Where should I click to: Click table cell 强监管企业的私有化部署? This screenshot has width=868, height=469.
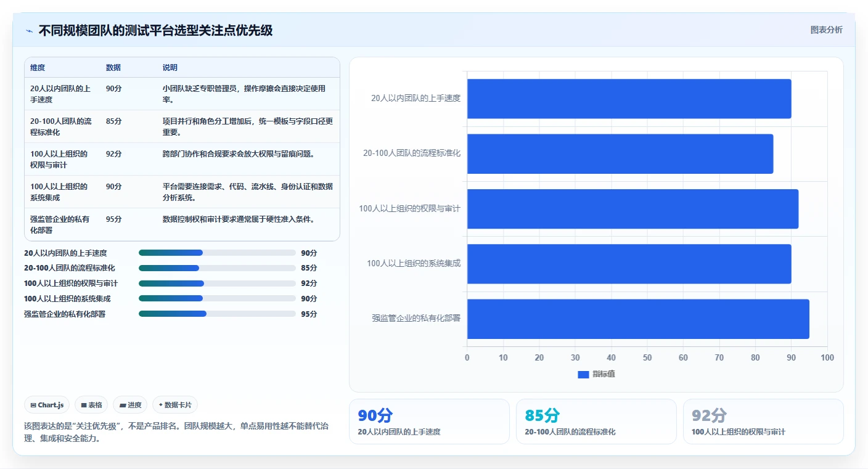click(x=60, y=224)
